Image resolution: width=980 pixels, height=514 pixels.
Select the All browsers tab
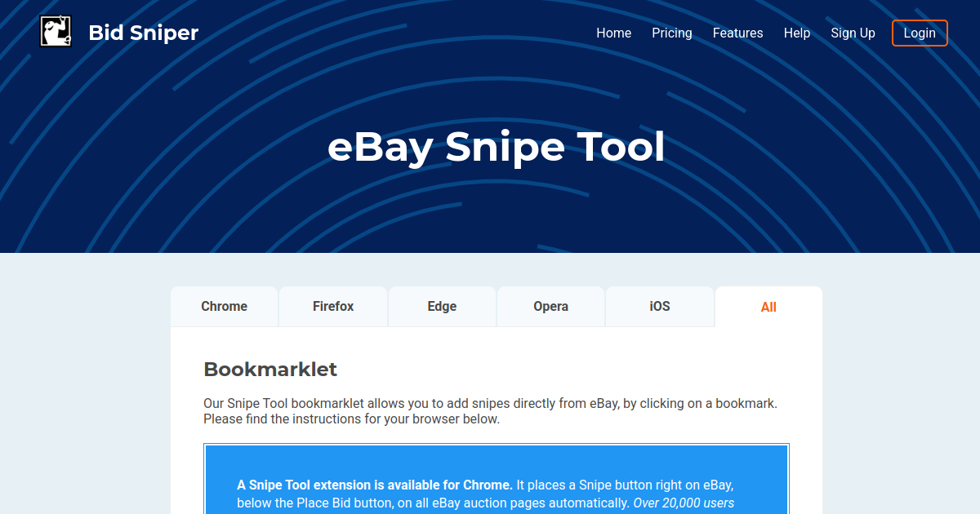(768, 307)
